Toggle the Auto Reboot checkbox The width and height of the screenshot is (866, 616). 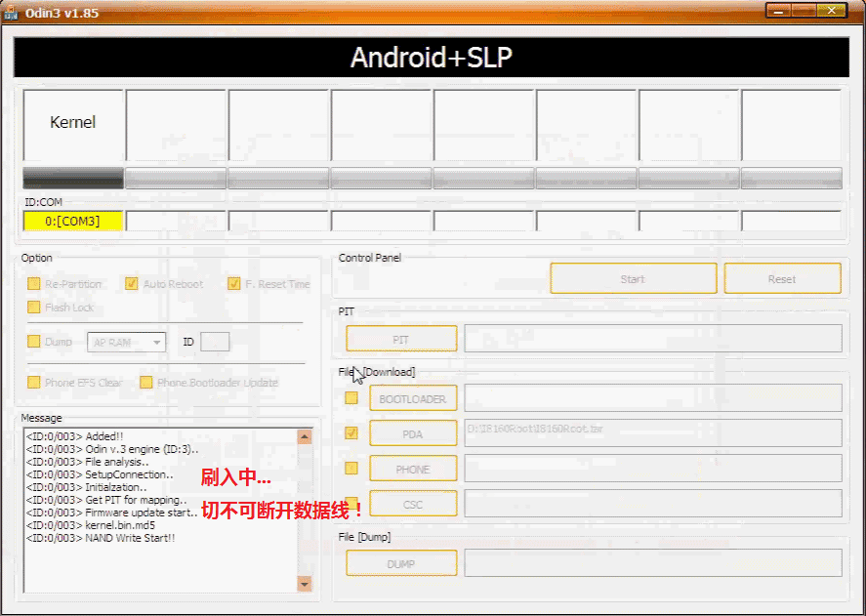pos(132,284)
